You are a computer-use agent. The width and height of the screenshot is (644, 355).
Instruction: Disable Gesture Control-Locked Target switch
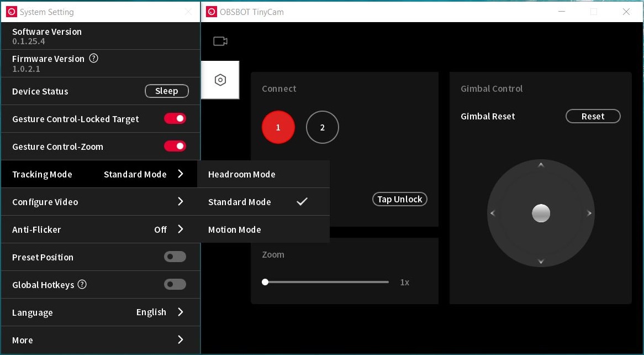(x=175, y=118)
